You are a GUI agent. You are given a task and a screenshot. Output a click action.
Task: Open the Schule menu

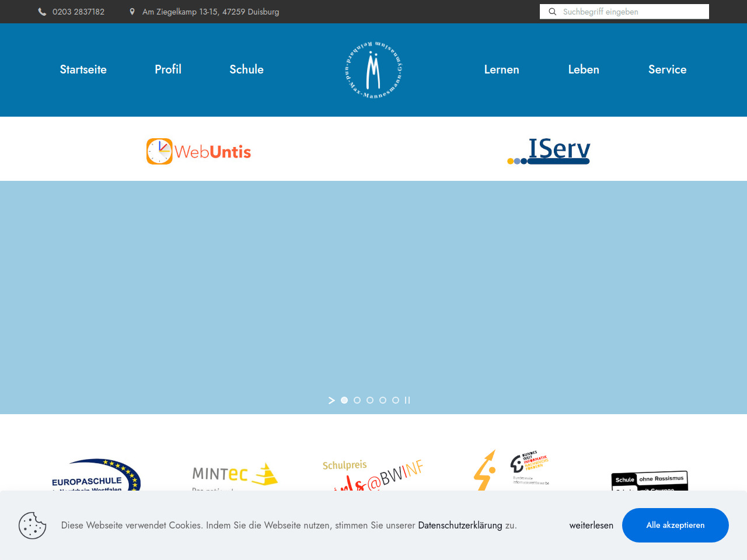pos(246,69)
